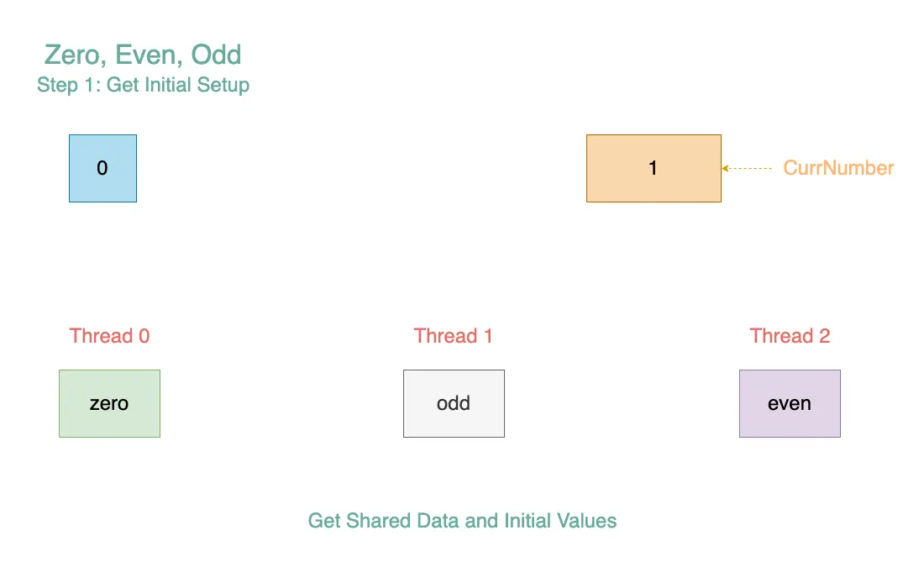This screenshot has height=588, width=924.
Task: Click the digit 1 in orange rectangle
Action: [x=653, y=168]
